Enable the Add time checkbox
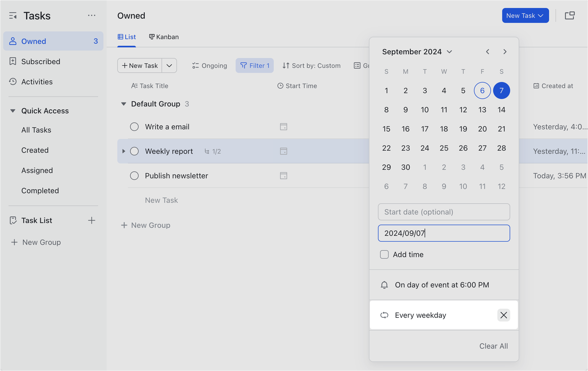588x371 pixels. (384, 254)
